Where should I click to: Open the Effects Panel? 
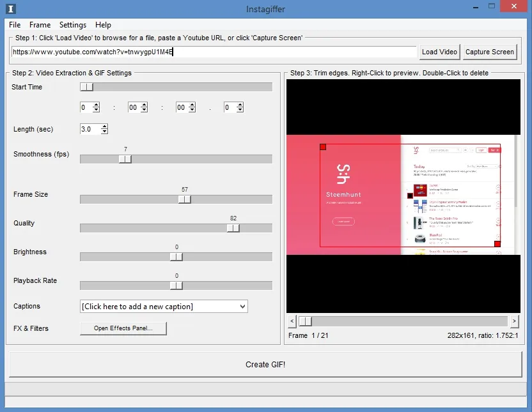pyautogui.click(x=123, y=328)
